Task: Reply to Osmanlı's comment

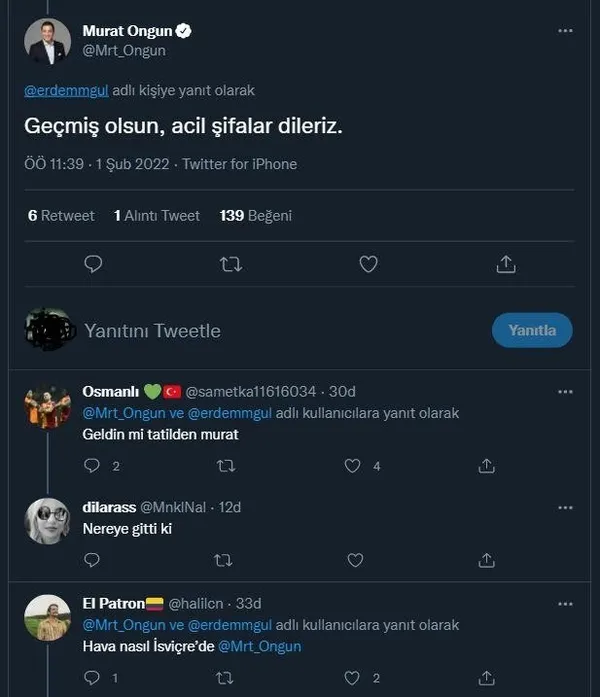Action: pyautogui.click(x=92, y=465)
